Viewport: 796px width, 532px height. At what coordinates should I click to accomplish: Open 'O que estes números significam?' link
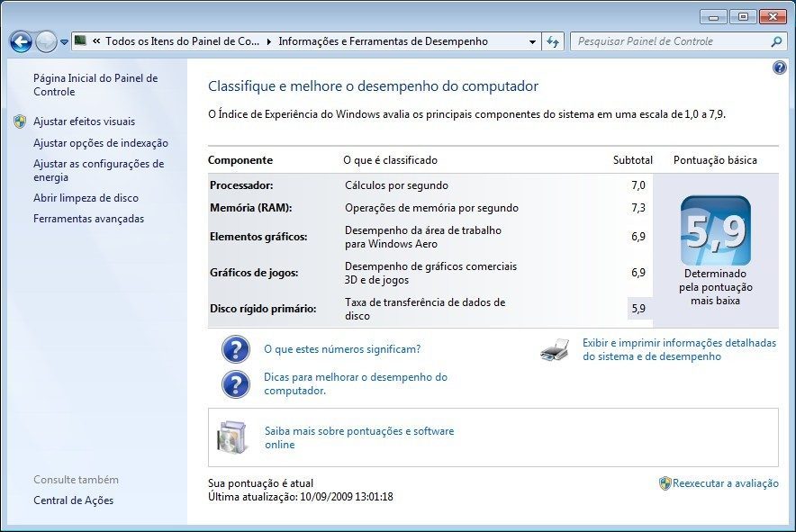tap(342, 349)
